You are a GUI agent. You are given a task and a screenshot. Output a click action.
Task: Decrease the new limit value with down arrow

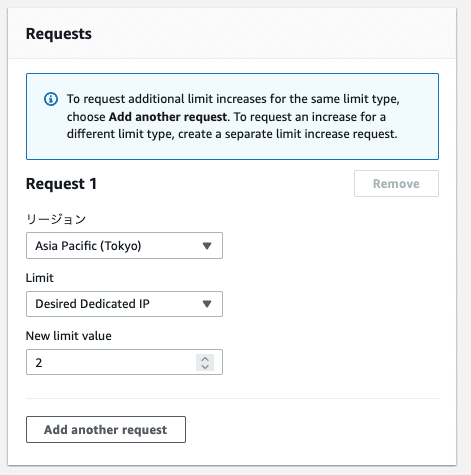point(205,366)
